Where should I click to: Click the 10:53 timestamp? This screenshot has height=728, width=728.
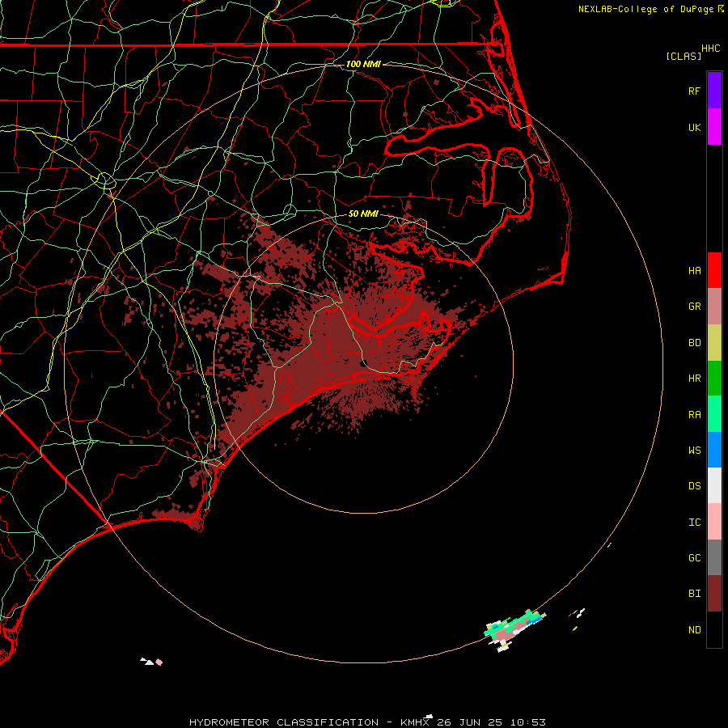(x=527, y=722)
